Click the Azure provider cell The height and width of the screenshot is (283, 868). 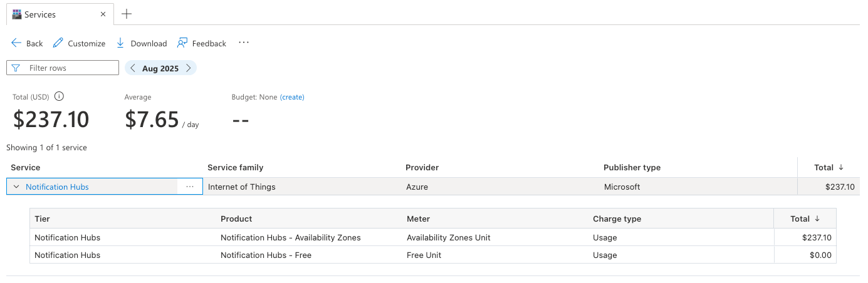click(417, 187)
